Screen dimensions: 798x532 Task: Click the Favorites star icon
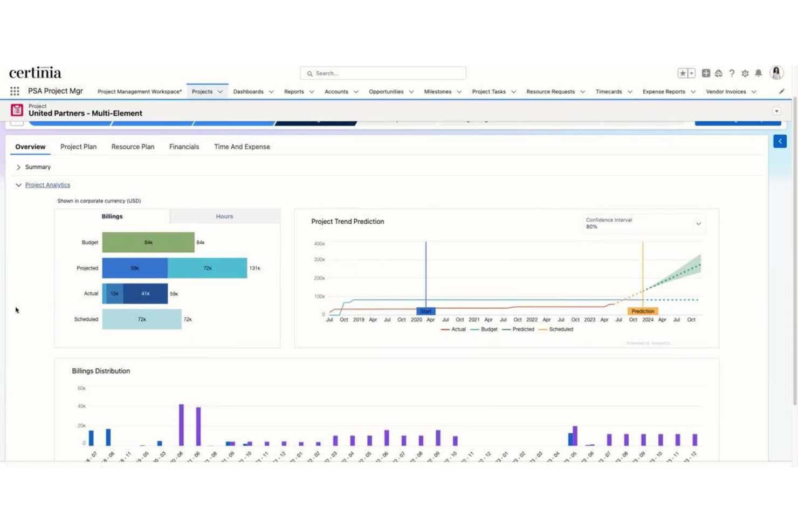[x=683, y=73]
